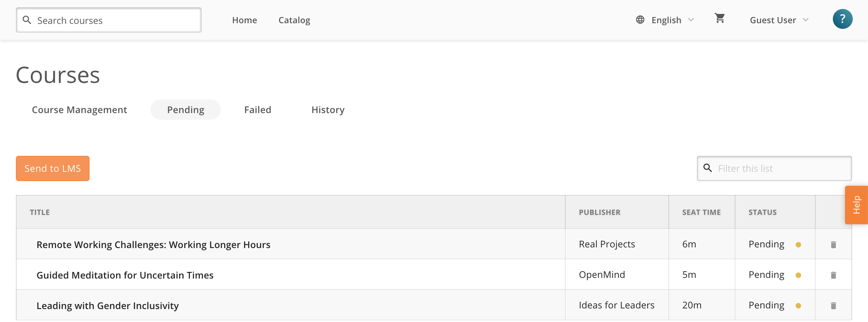Open the Failed tab
Screen dimensions: 868x322
(257, 109)
